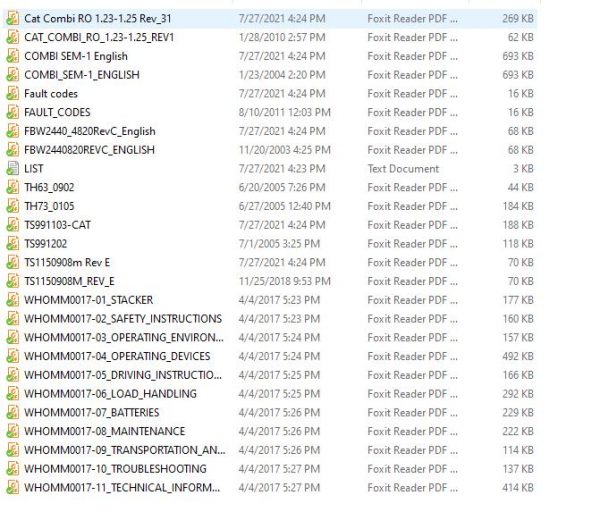The image size is (600, 512).
Task: Click the text document icon for LIST
Action: point(13,168)
